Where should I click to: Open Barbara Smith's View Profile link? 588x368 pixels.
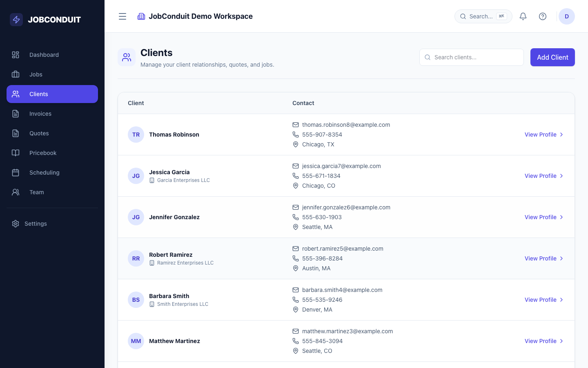(544, 300)
